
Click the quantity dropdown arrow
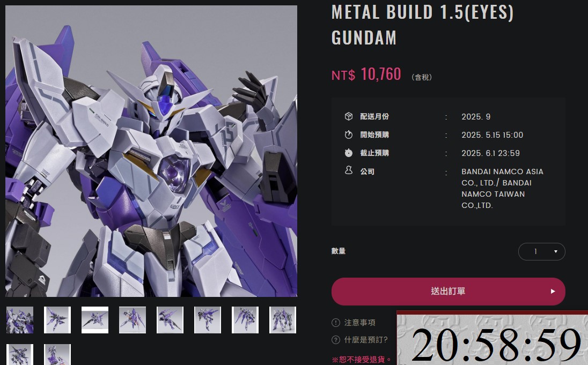pyautogui.click(x=555, y=251)
